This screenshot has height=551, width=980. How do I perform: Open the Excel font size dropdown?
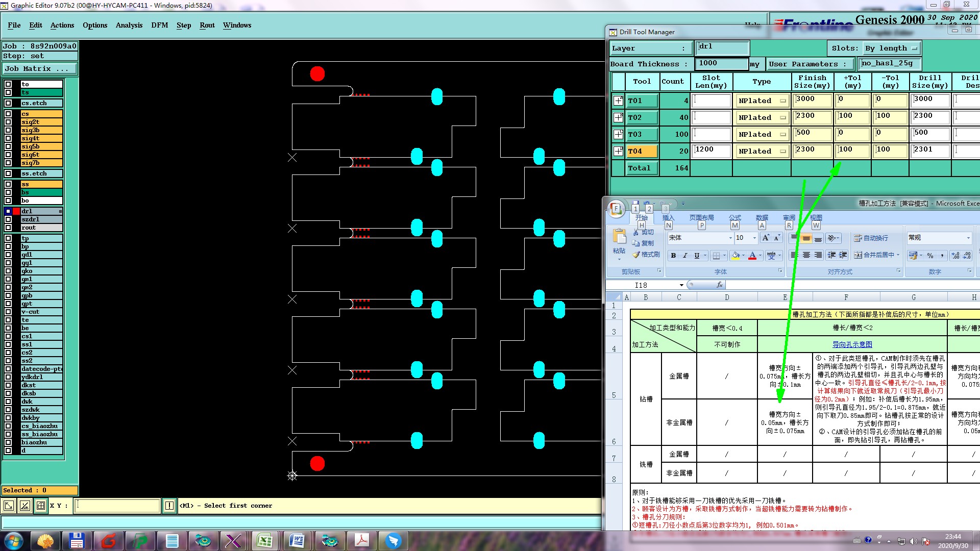click(754, 238)
